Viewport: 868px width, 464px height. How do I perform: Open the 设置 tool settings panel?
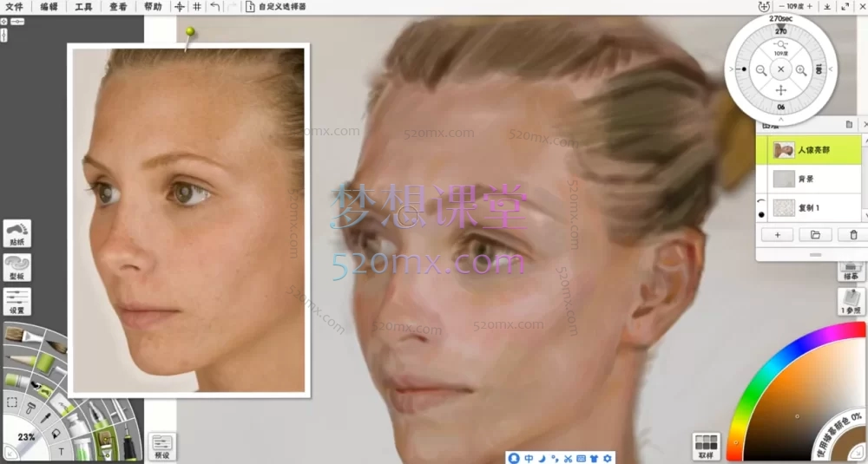(17, 302)
